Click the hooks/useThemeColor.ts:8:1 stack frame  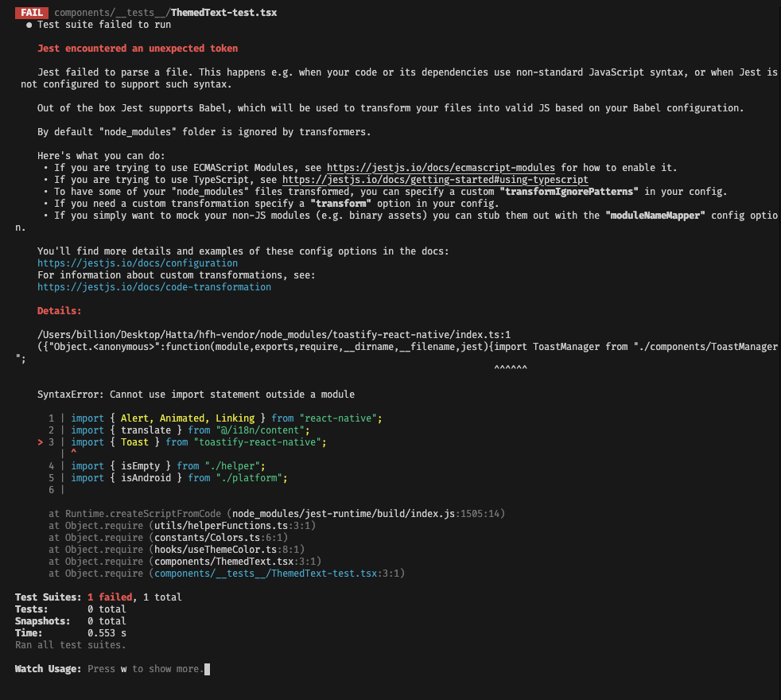click(x=177, y=550)
